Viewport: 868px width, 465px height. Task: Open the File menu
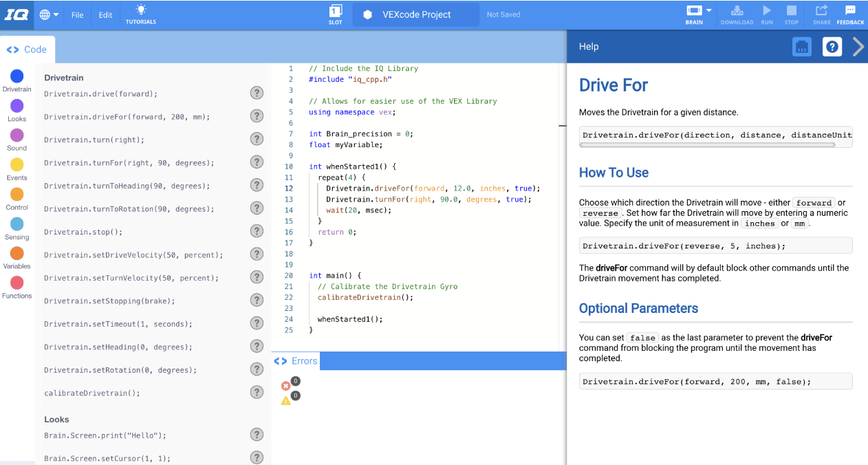coord(78,15)
